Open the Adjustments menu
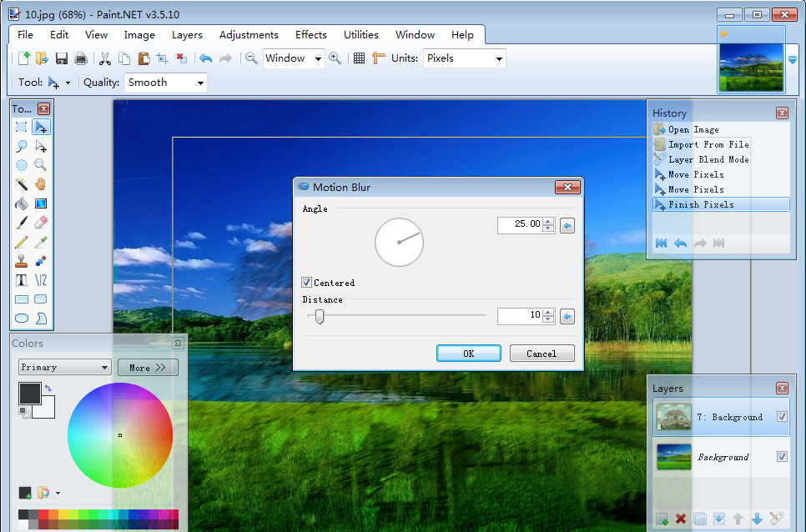The image size is (806, 532). (x=249, y=35)
